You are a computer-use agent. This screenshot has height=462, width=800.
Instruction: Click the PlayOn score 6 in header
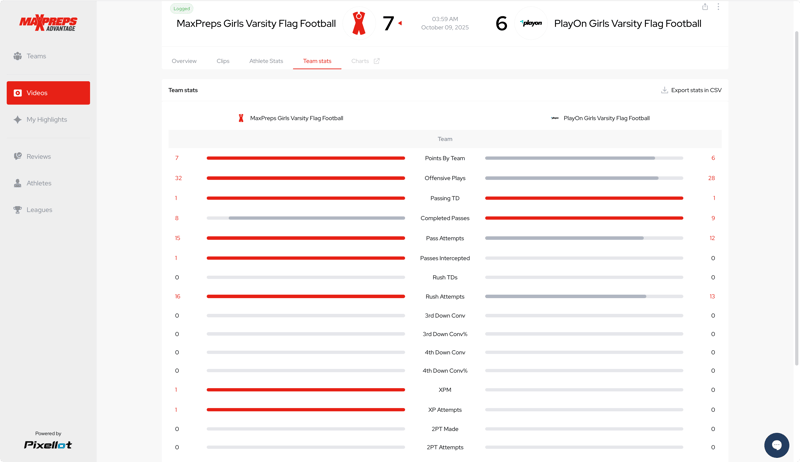[x=502, y=23]
